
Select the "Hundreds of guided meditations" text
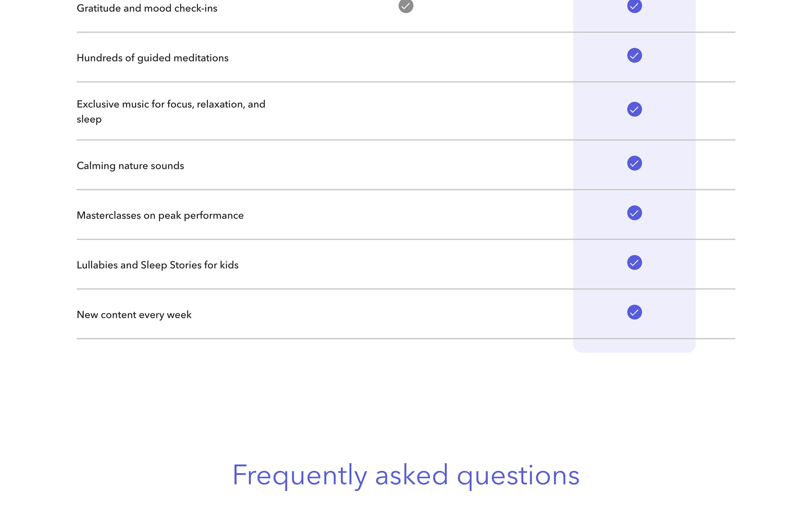click(x=152, y=58)
